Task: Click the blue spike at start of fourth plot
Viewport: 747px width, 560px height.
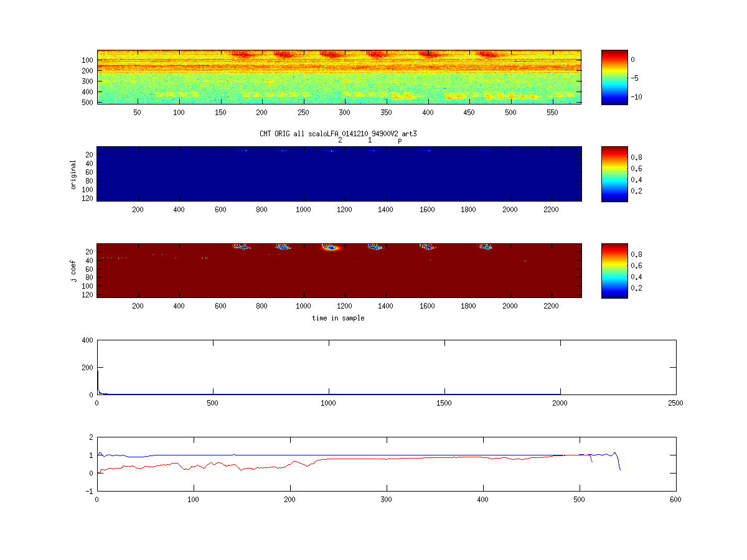Action: 98,381
